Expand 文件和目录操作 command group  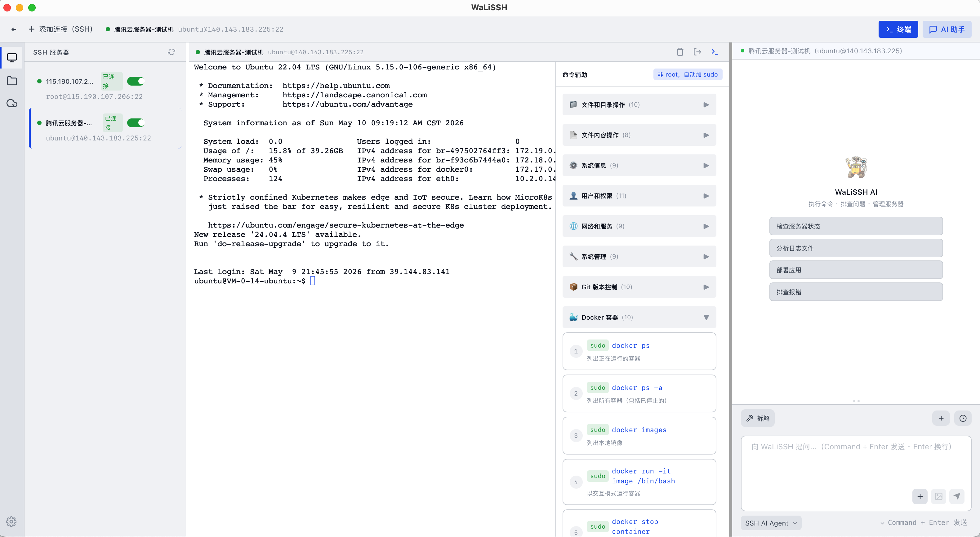coord(639,104)
